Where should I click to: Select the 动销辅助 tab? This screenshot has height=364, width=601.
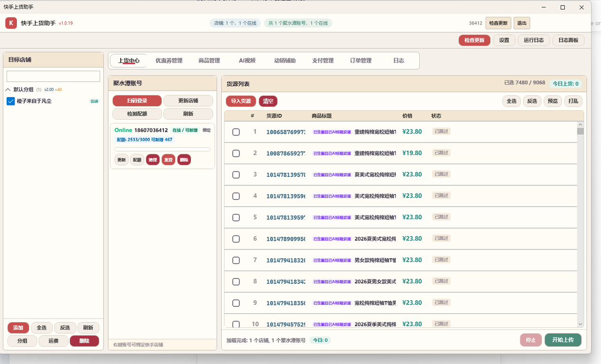click(x=285, y=61)
